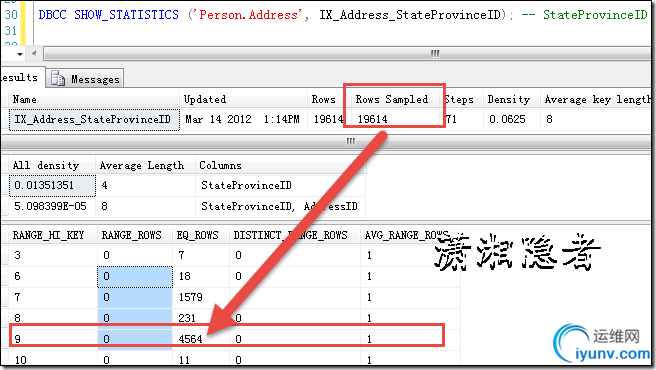Screen dimensions: 656x370
Task: Select the Average key length value 8
Action: (x=596, y=120)
